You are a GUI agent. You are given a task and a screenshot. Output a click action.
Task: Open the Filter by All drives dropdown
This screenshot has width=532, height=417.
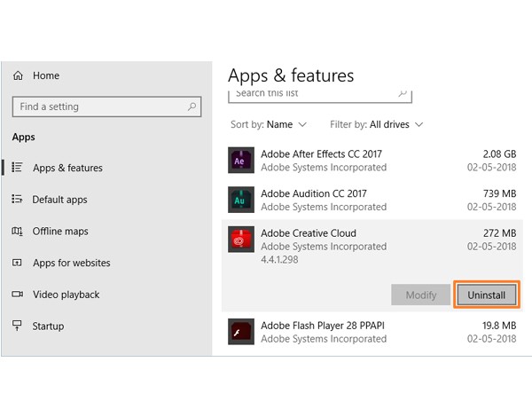[x=377, y=125]
